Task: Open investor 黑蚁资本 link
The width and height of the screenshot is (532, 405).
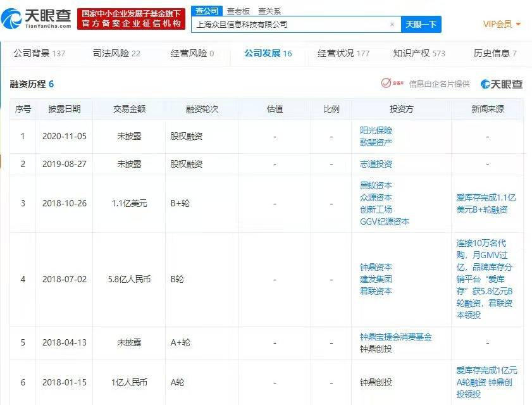Action: coord(376,185)
